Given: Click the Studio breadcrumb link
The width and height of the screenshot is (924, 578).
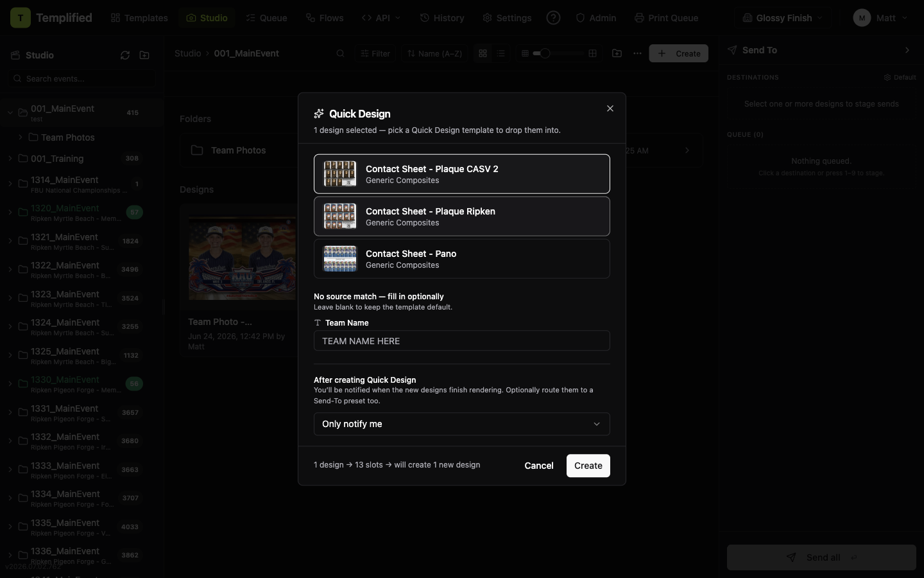Looking at the screenshot, I should click(x=188, y=53).
